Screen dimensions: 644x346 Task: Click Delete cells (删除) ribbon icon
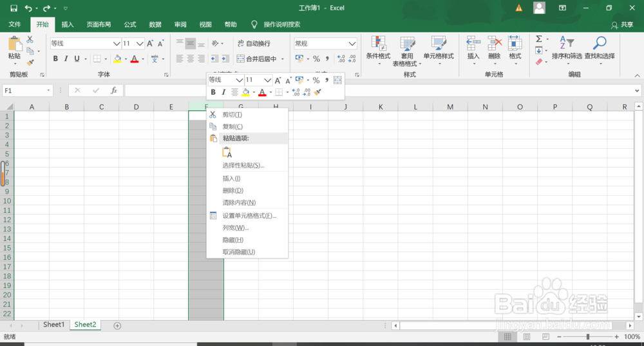(494, 50)
